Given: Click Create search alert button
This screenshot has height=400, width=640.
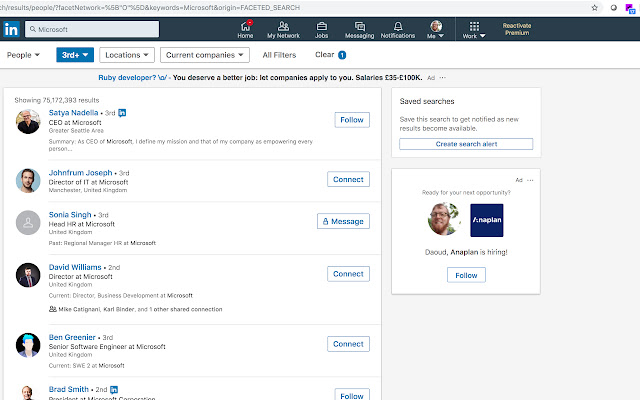Looking at the screenshot, I should tap(466, 144).
